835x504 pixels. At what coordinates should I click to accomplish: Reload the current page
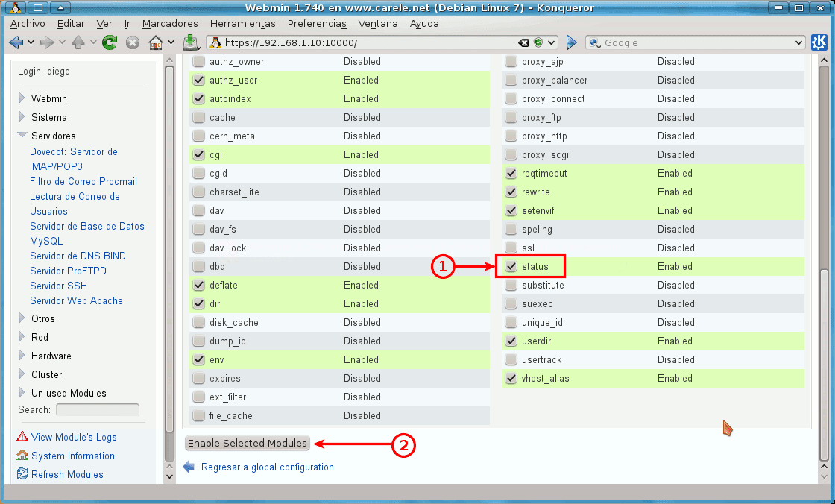coord(109,42)
